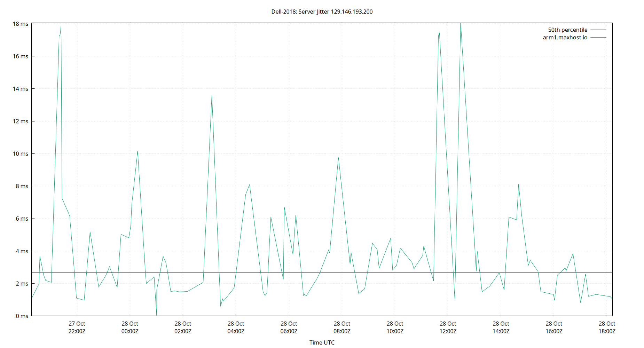Select the 0 ms y-axis tick label
Image resolution: width=644 pixels, height=348 pixels.
click(22, 316)
